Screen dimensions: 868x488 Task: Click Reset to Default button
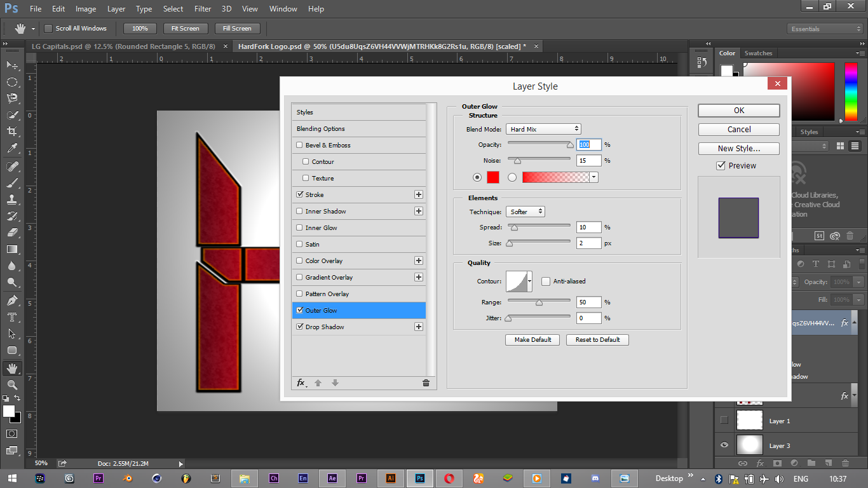pos(597,340)
